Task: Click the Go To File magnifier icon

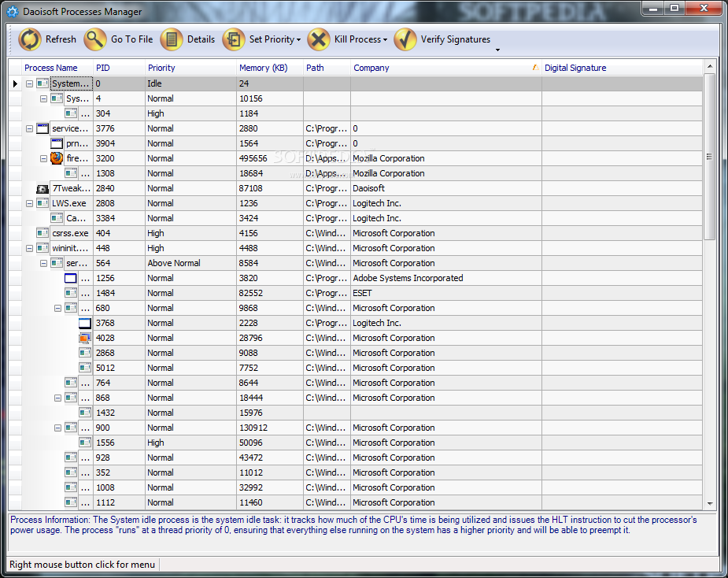Action: (95, 39)
